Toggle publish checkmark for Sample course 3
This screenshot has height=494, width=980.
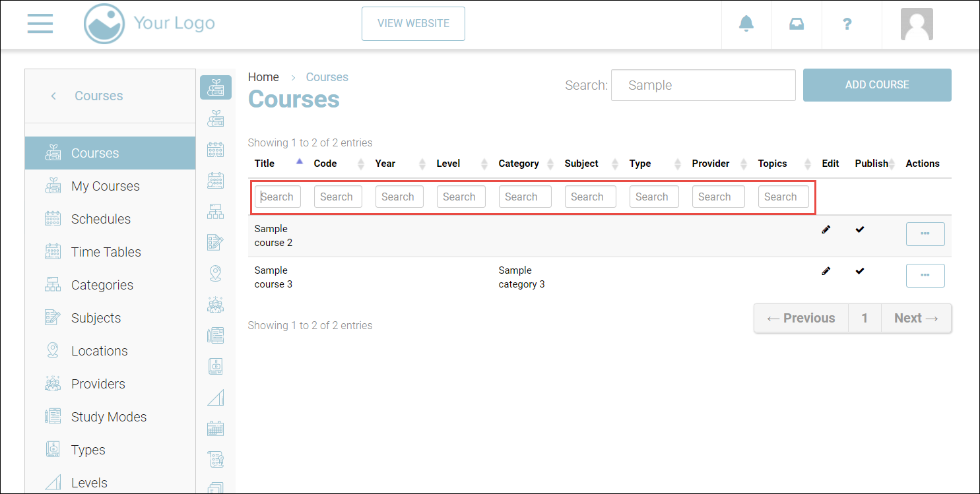pyautogui.click(x=859, y=271)
